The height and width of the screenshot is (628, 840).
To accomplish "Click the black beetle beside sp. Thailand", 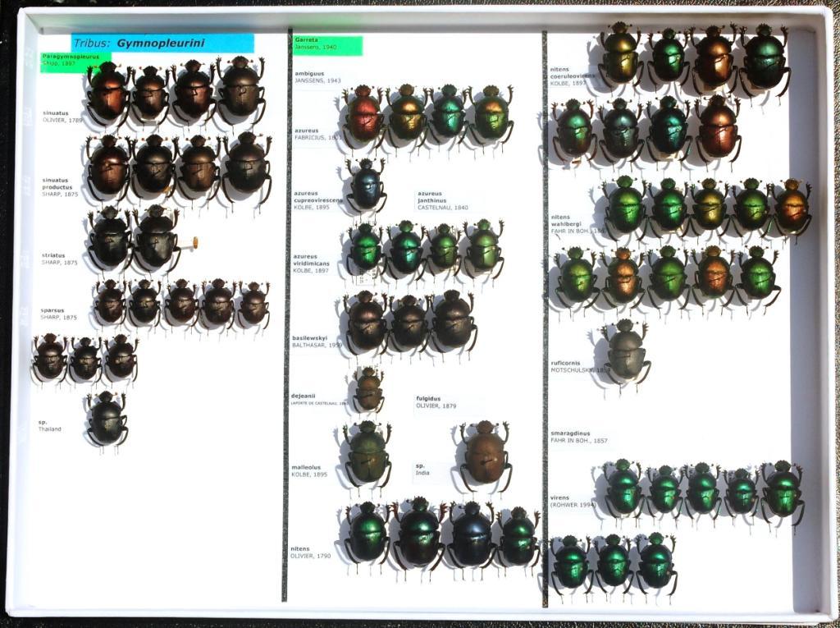I will [x=107, y=419].
